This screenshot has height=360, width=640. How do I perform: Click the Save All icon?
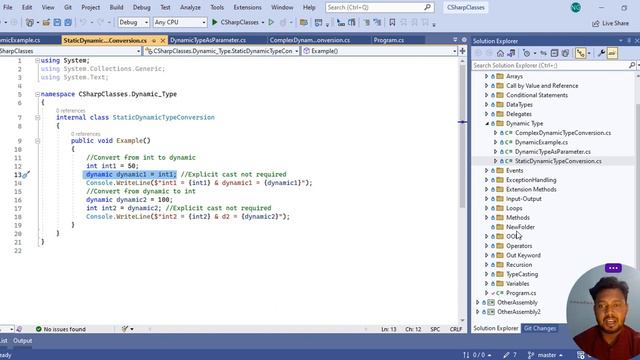click(68, 22)
